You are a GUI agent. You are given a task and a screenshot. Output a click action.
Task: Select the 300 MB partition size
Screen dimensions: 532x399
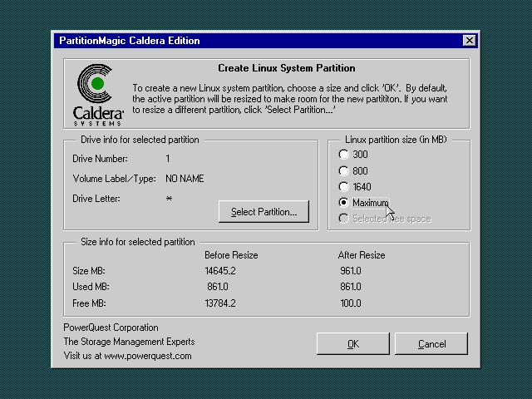coord(344,155)
